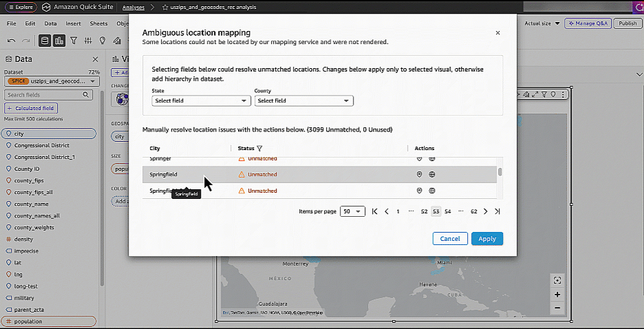Click the Calculated field button

click(31, 109)
